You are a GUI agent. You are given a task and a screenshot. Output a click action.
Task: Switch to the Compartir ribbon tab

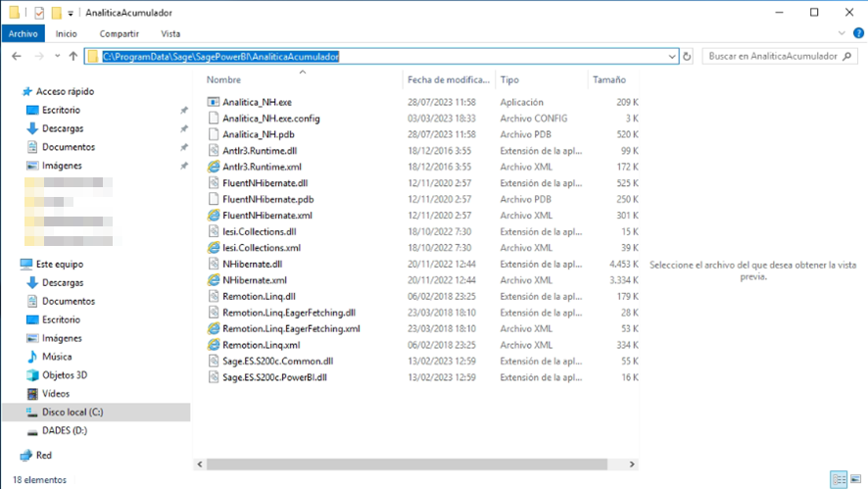click(119, 33)
